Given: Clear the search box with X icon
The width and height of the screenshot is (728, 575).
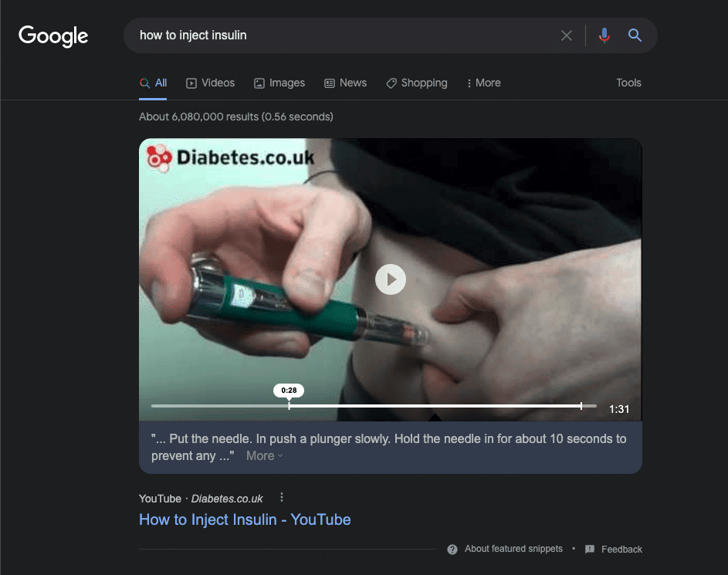Looking at the screenshot, I should tap(567, 36).
